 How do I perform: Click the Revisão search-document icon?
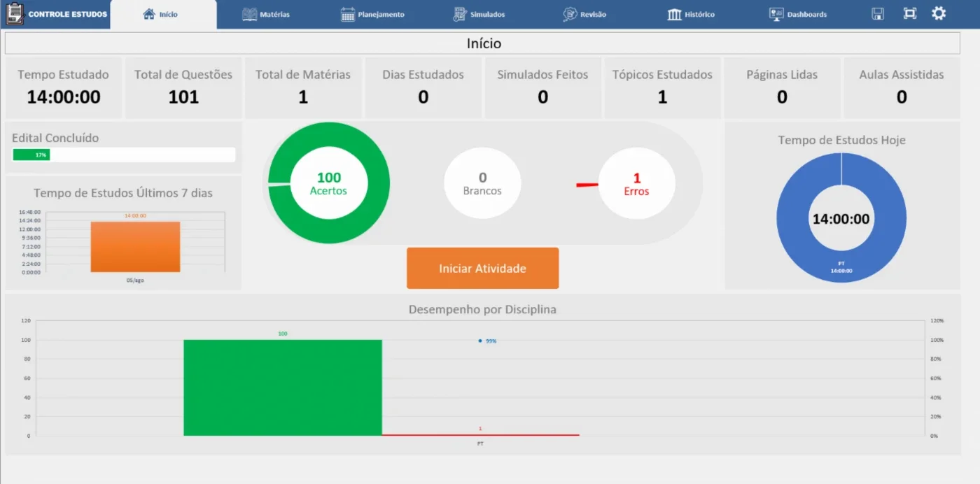pos(570,14)
